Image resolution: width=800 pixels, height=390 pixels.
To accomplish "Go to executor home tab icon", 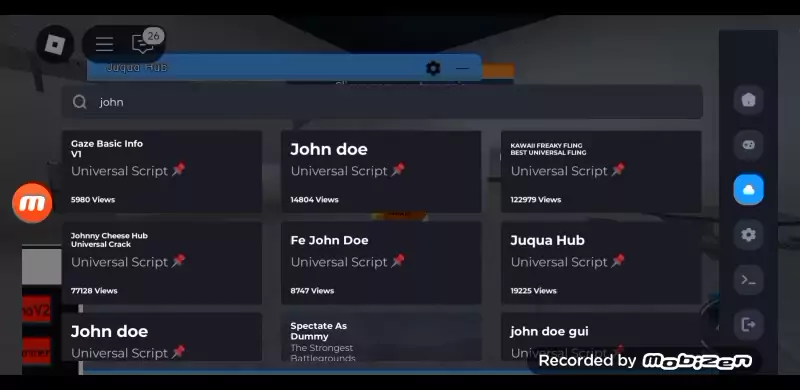I will [748, 100].
